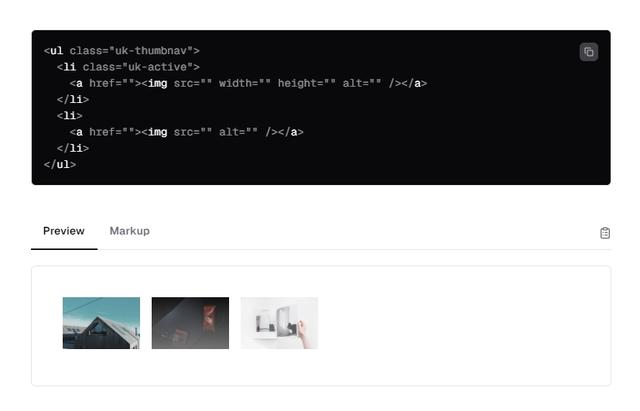
Task: Open the house rooftop thumbnail
Action: (x=101, y=323)
